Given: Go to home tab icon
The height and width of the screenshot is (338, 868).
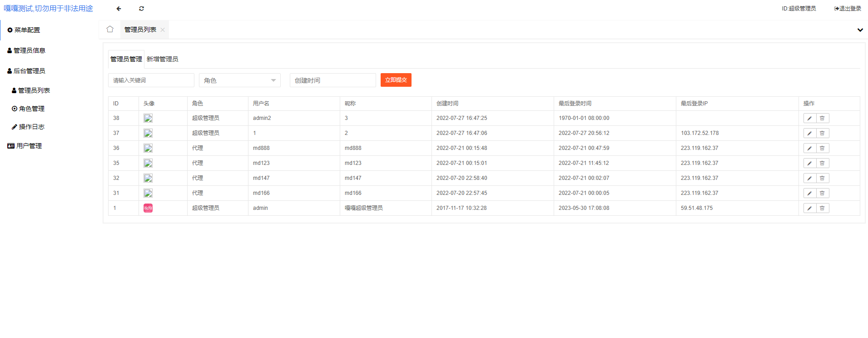Looking at the screenshot, I should (x=110, y=30).
